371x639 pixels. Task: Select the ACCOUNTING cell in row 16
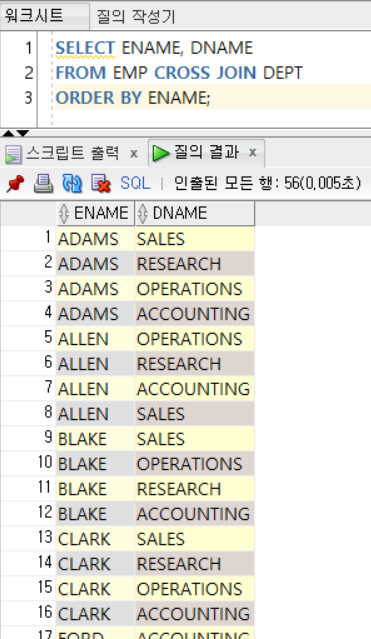point(194,614)
